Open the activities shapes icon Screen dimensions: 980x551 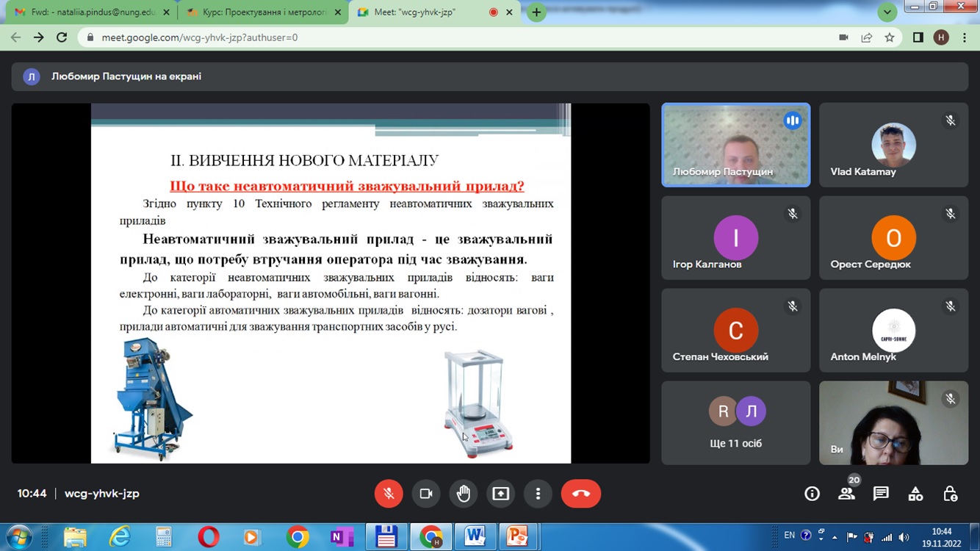click(915, 494)
